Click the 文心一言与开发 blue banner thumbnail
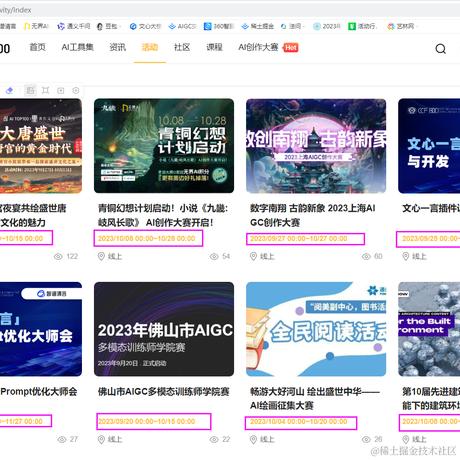 pyautogui.click(x=429, y=146)
